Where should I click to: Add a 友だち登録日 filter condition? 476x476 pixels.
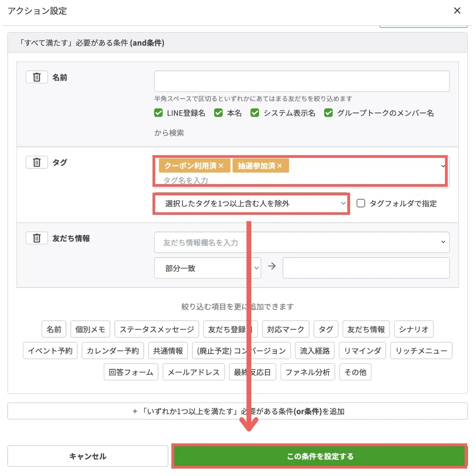click(x=230, y=329)
